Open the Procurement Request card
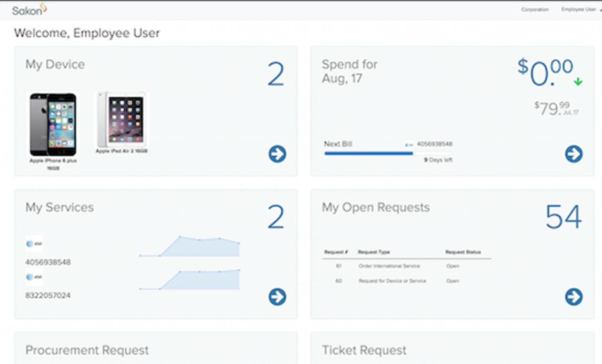 87,350
